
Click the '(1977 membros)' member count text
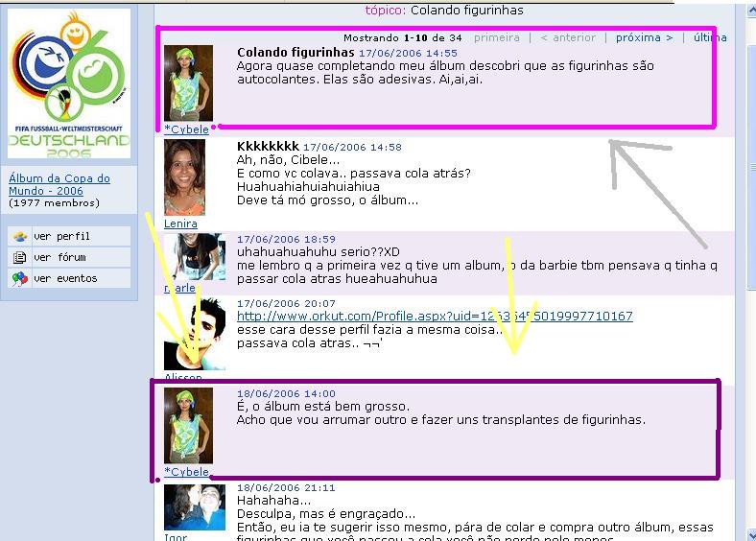pos(55,203)
